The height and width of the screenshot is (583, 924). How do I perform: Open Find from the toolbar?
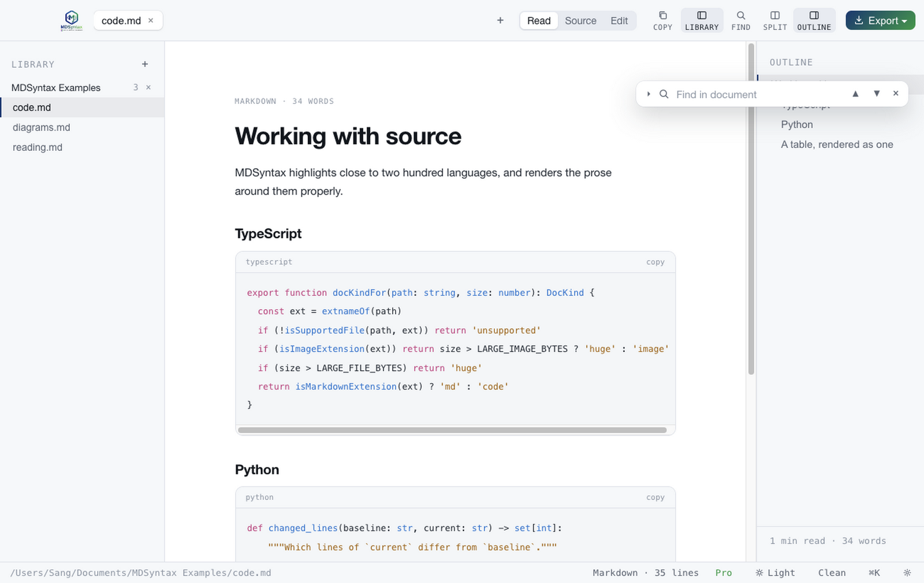pos(741,20)
